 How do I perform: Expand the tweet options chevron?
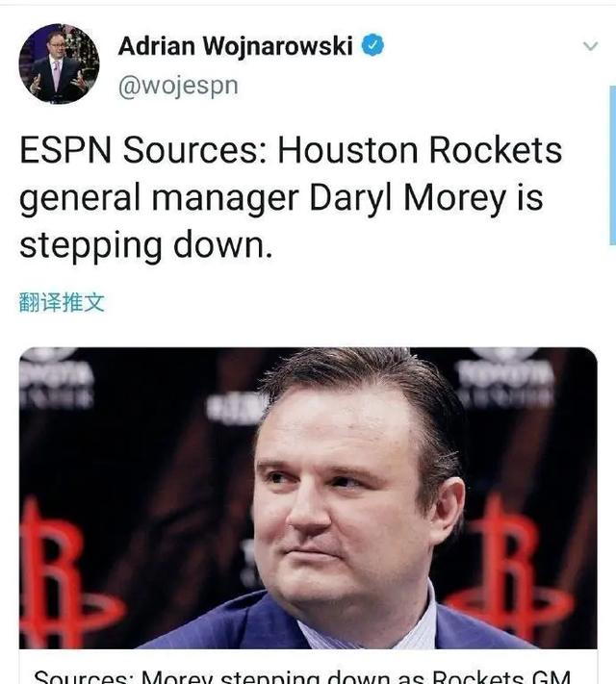(590, 46)
